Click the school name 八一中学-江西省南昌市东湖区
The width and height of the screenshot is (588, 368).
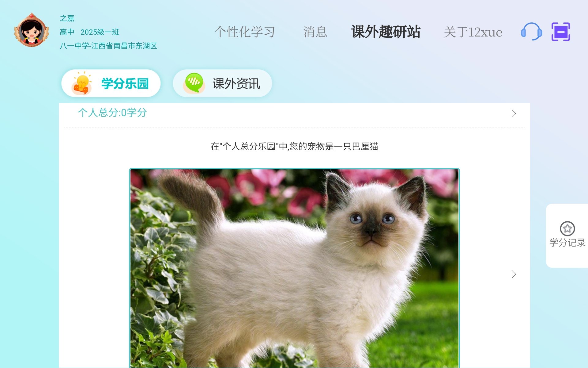pos(108,46)
